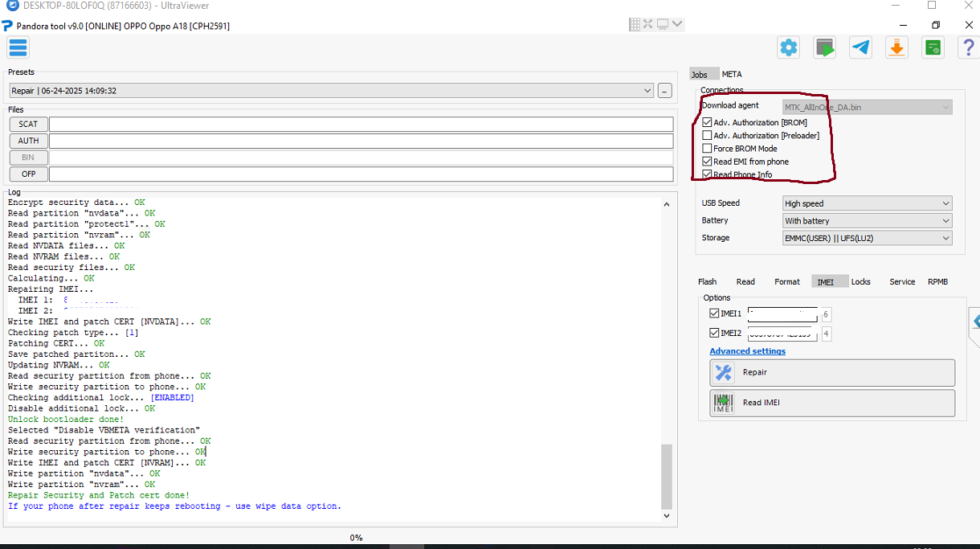Switch to the Read tab
This screenshot has height=549, width=980.
tap(745, 281)
